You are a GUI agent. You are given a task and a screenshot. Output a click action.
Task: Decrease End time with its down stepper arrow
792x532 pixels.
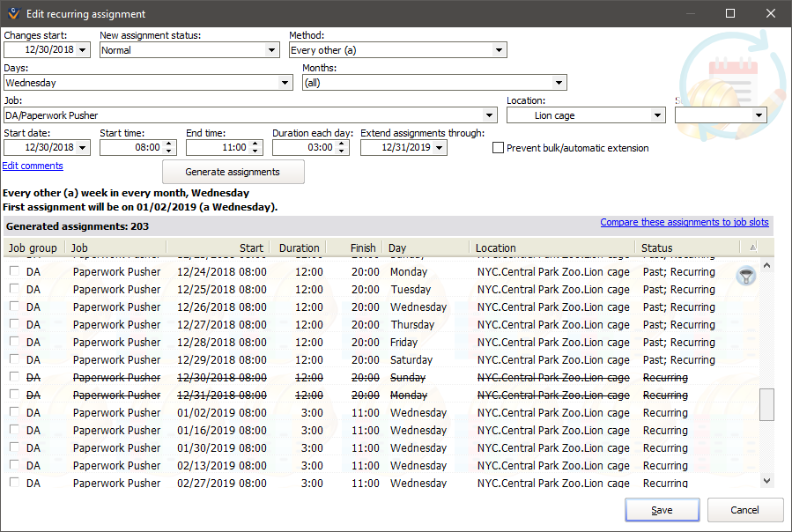[256, 151]
